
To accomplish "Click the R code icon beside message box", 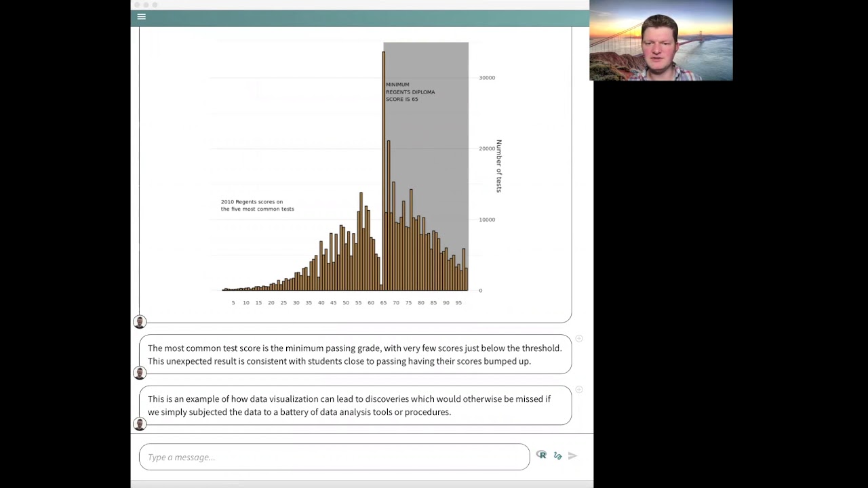I will (541, 455).
